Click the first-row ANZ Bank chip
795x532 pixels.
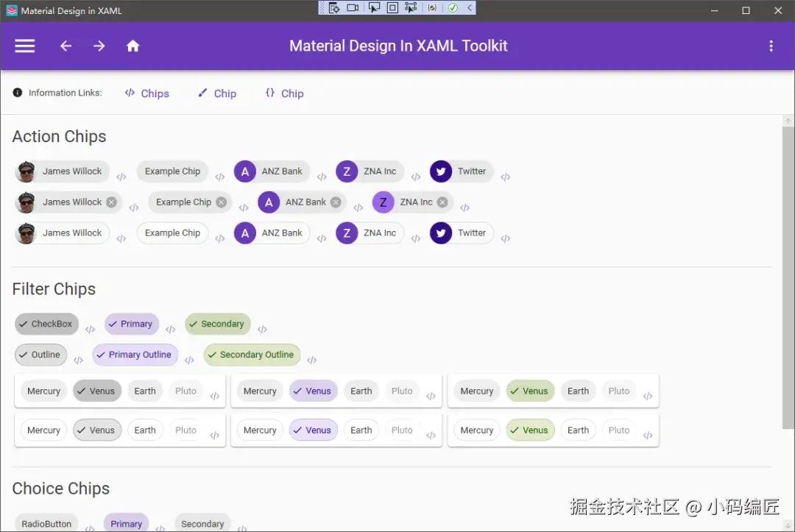tap(272, 171)
